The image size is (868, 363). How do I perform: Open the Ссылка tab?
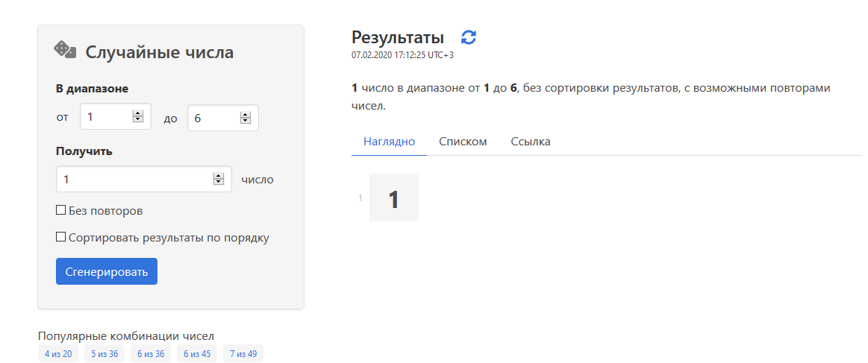531,142
